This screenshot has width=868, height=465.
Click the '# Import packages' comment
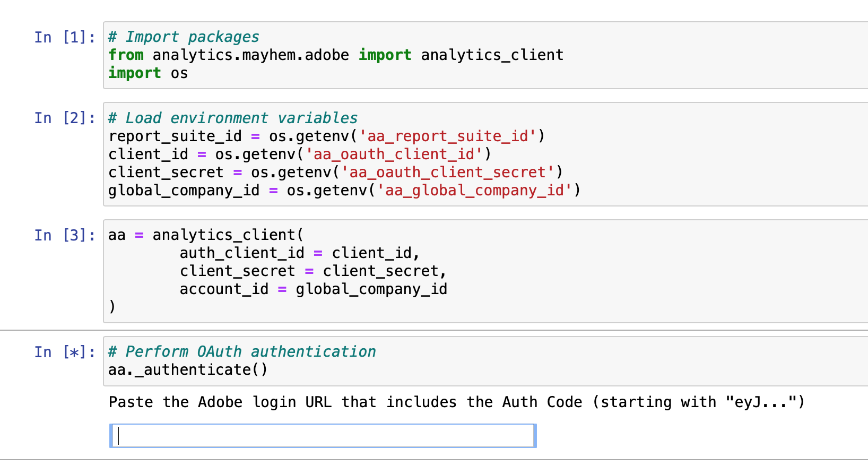[x=184, y=37]
